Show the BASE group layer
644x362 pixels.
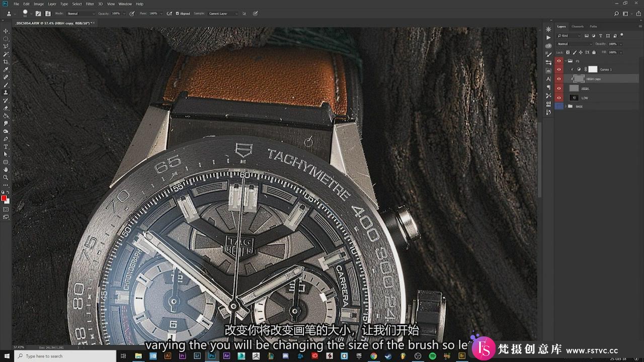click(x=559, y=107)
